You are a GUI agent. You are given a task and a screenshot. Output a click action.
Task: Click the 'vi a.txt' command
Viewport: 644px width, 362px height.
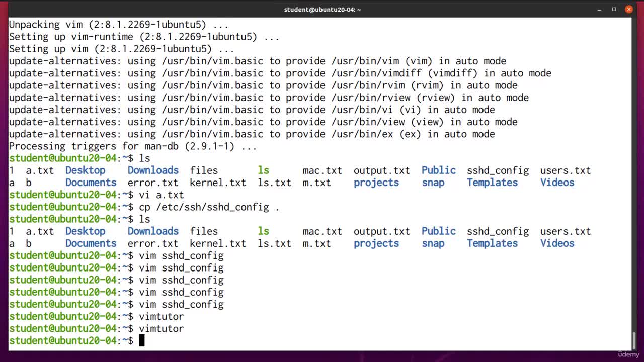pos(162,195)
